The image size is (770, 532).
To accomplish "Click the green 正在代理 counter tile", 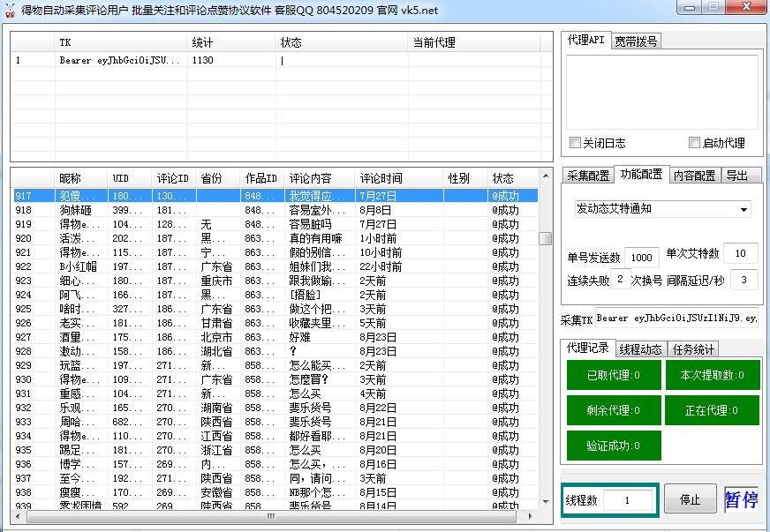I will [x=712, y=410].
